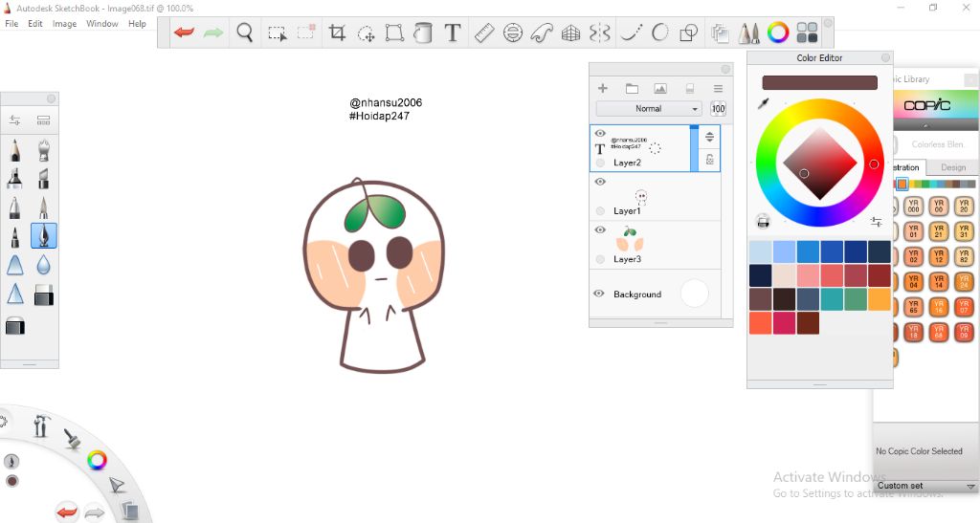Select the Crop tool
Image resolution: width=980 pixels, height=523 pixels.
point(338,33)
